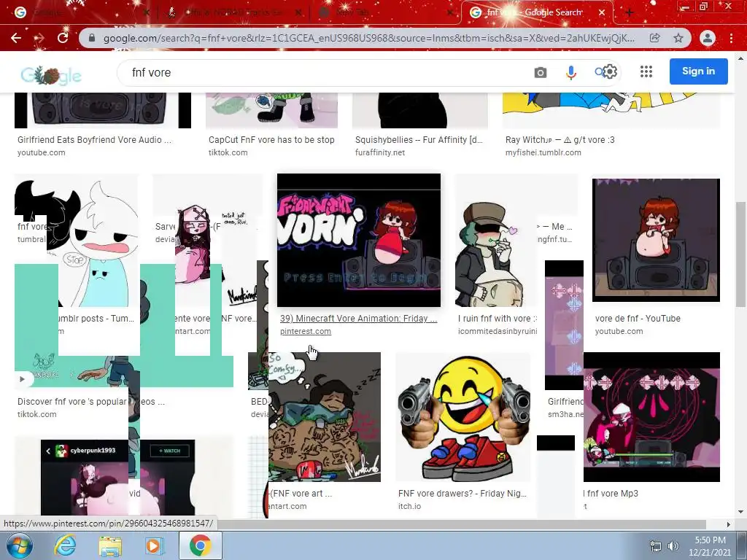747x560 pixels.
Task: Open the '39) Minecraft Vore Animation: Friday' link
Action: pyautogui.click(x=358, y=319)
